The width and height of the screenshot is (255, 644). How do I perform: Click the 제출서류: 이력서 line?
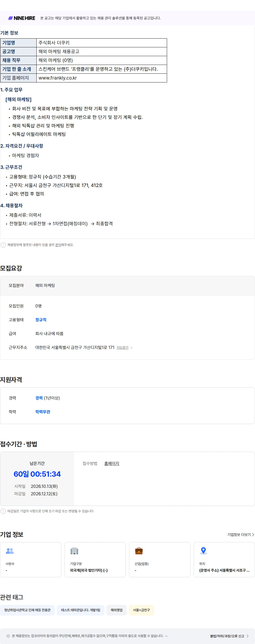25,215
